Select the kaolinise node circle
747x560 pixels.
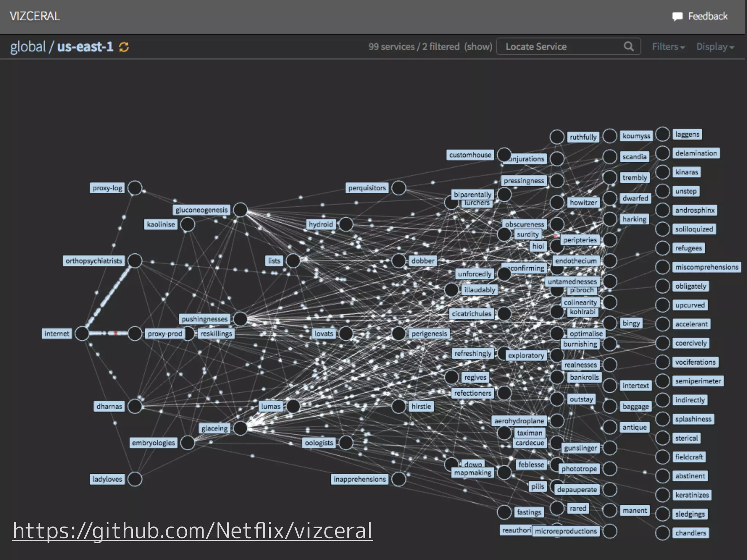(x=187, y=224)
